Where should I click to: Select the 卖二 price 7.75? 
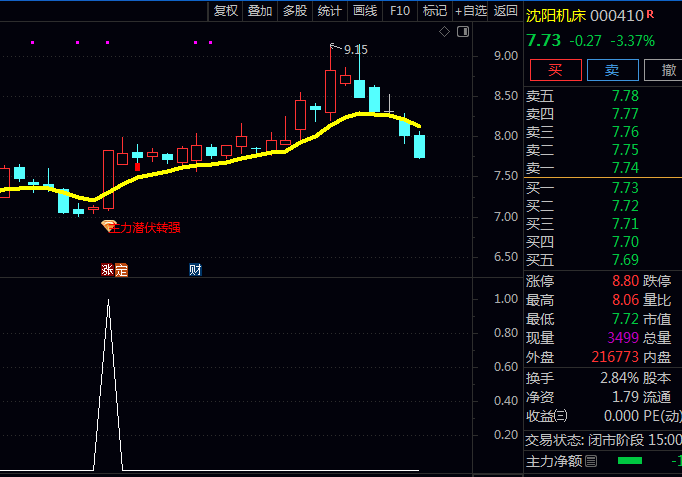(625, 150)
